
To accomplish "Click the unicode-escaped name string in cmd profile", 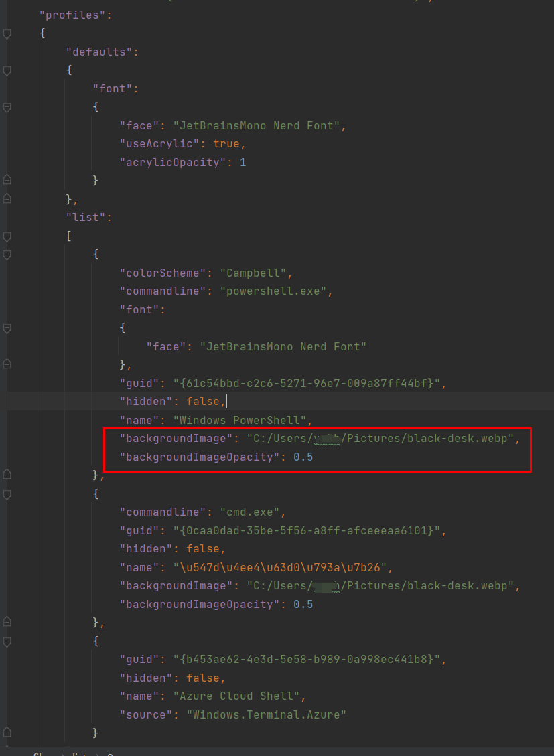I will (x=281, y=568).
